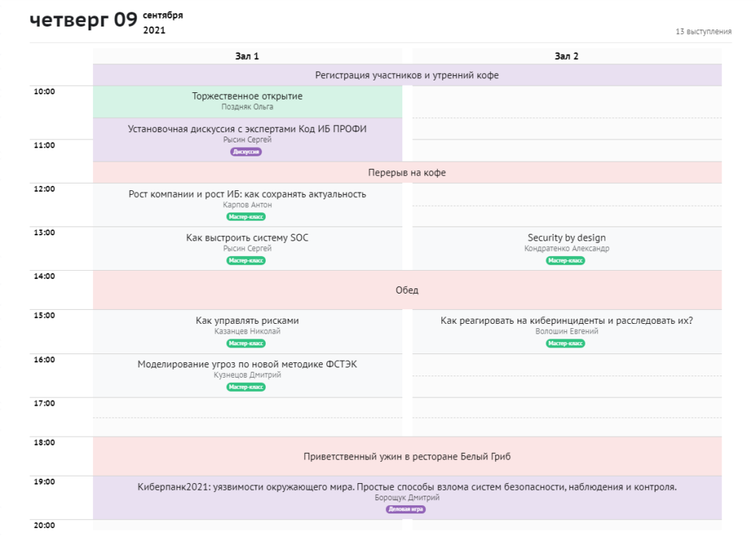This screenshot has width=756, height=554.
Task: Click the "Приветственный ужин" dinner block
Action: (407, 457)
